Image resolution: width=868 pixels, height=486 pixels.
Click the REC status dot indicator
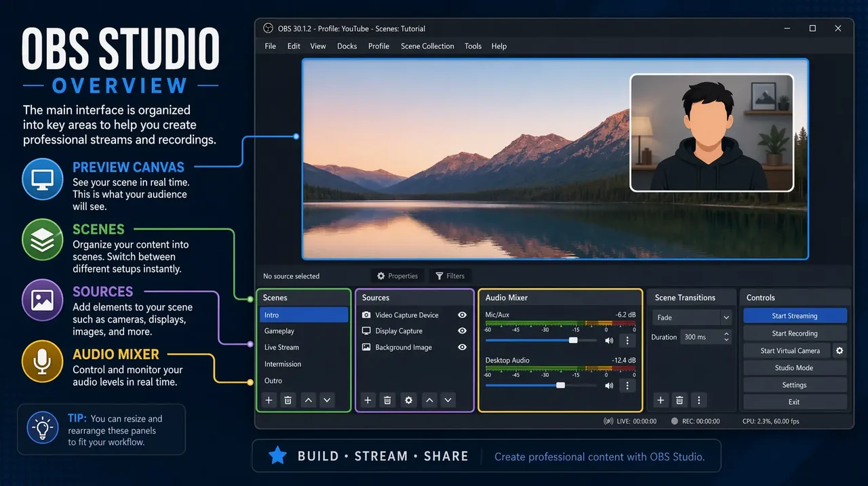674,421
